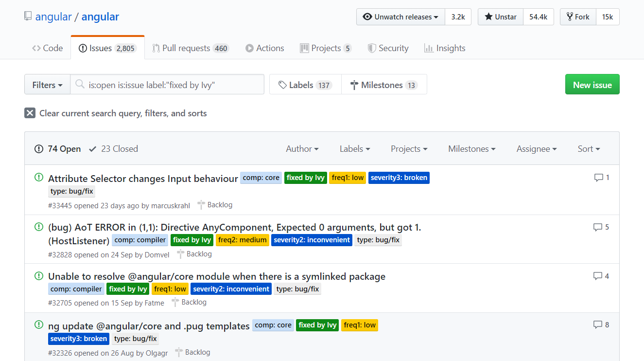Open the Actions tab

point(265,48)
